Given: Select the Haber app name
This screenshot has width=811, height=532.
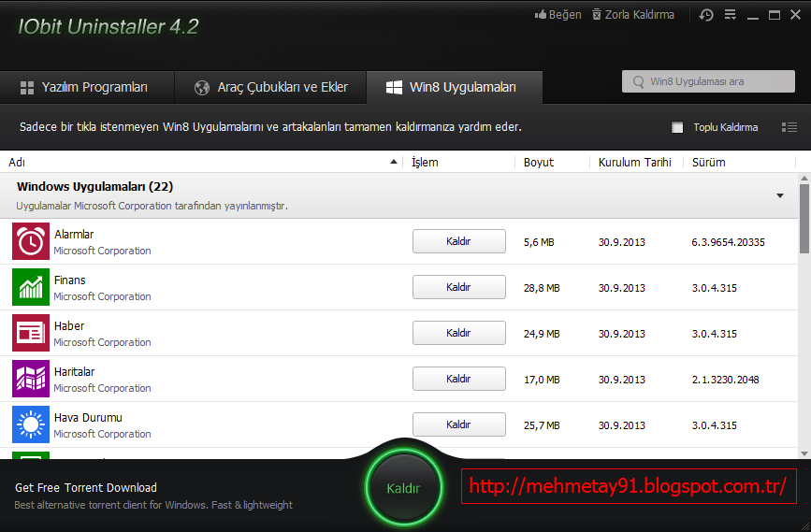Looking at the screenshot, I should pyautogui.click(x=69, y=326).
